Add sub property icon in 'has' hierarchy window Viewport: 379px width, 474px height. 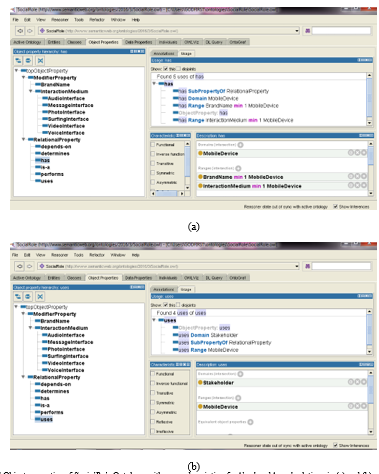tap(18, 60)
